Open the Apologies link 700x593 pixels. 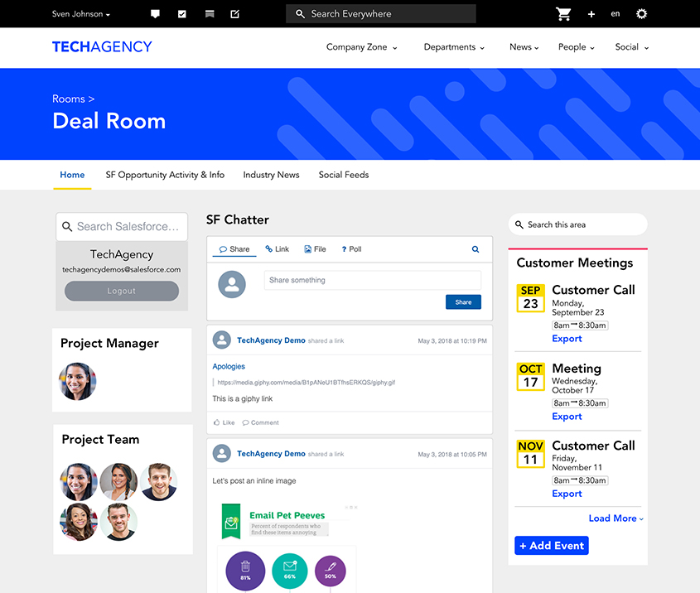pyautogui.click(x=229, y=366)
